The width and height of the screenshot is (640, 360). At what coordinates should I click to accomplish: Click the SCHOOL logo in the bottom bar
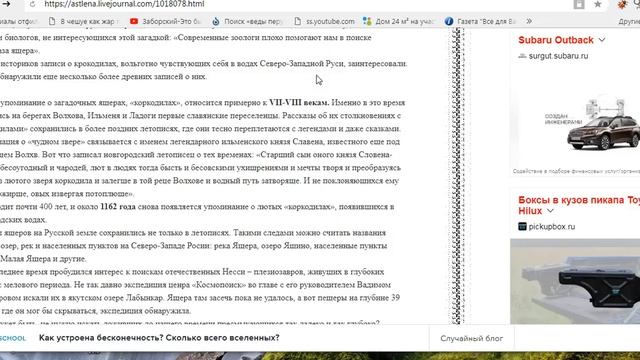[x=13, y=338]
